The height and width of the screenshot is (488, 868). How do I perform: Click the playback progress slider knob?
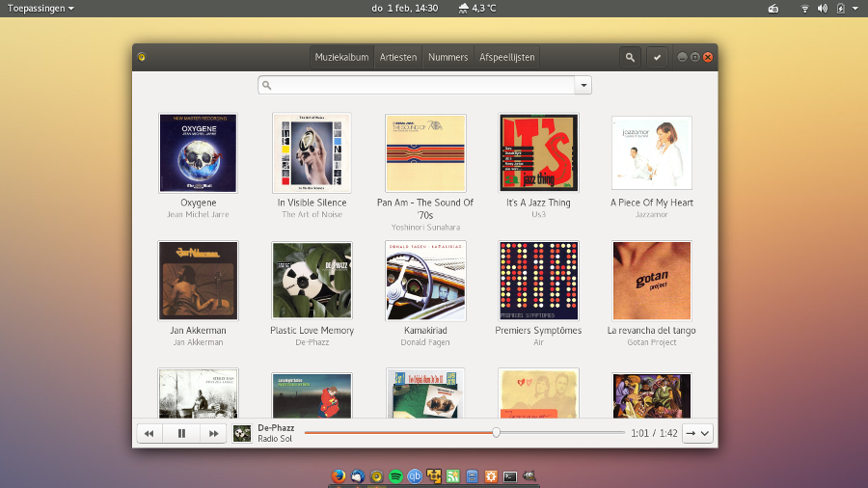pyautogui.click(x=496, y=433)
